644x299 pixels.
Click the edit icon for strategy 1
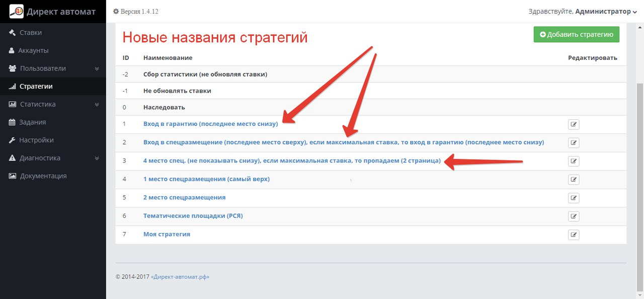click(574, 124)
